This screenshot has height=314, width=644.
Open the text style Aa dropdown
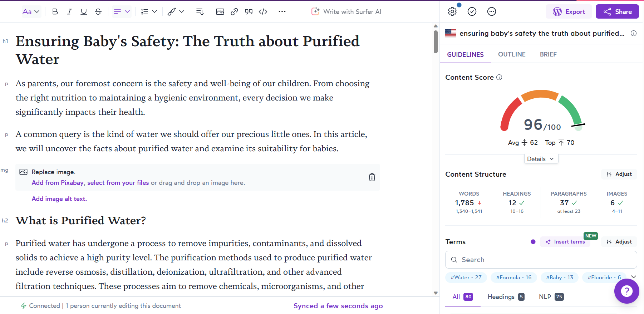coord(31,12)
